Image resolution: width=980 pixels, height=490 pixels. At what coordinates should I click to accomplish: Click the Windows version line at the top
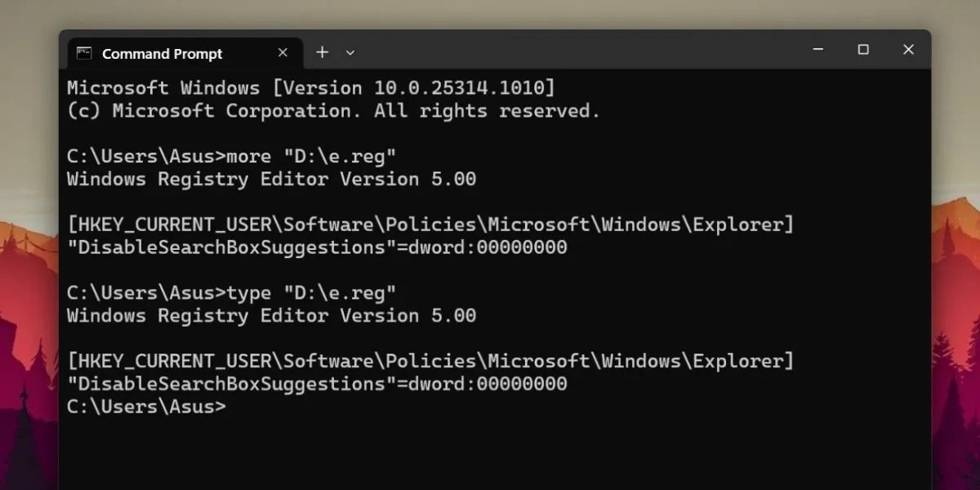point(310,87)
